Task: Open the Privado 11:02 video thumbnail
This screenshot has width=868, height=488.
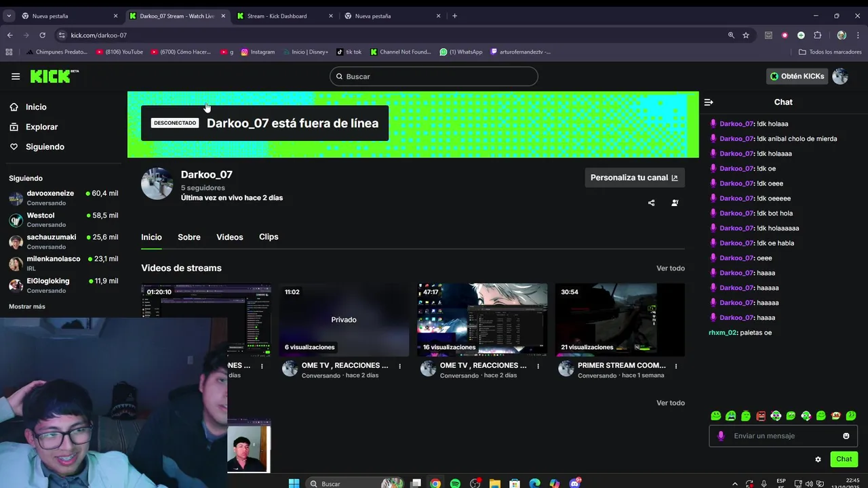Action: (344, 319)
